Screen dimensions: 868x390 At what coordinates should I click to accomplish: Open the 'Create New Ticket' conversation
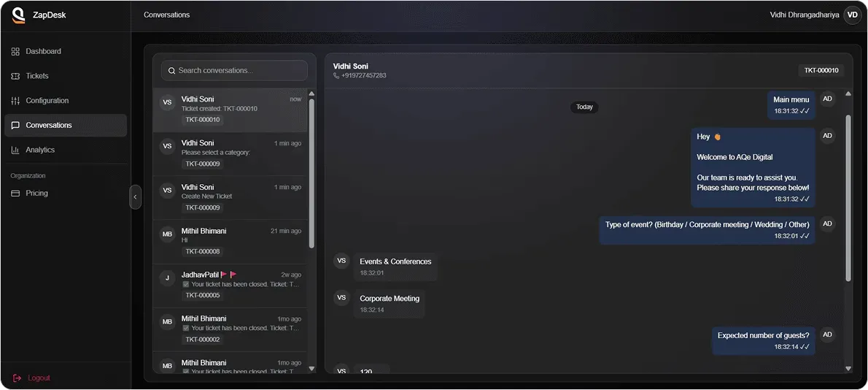click(x=230, y=198)
